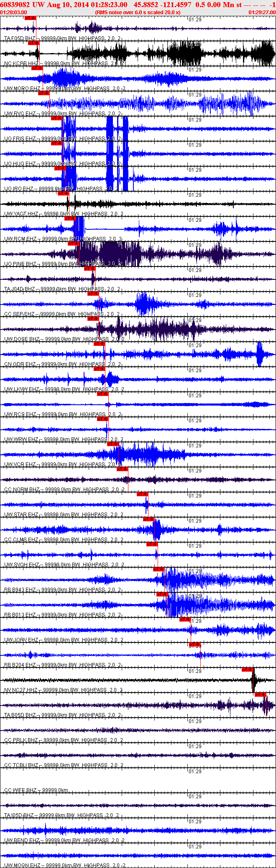Select the pick marker on UW.VCR trace

pyautogui.click(x=113, y=444)
